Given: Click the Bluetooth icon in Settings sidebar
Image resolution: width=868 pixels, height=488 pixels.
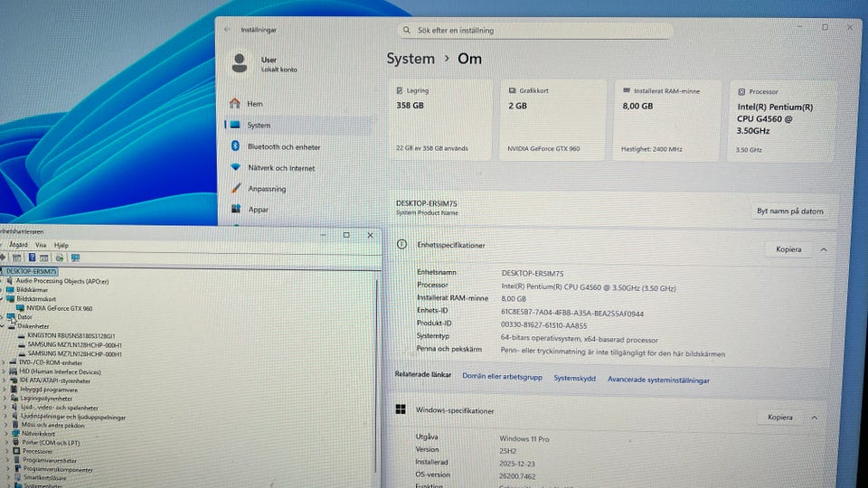Looking at the screenshot, I should click(235, 146).
